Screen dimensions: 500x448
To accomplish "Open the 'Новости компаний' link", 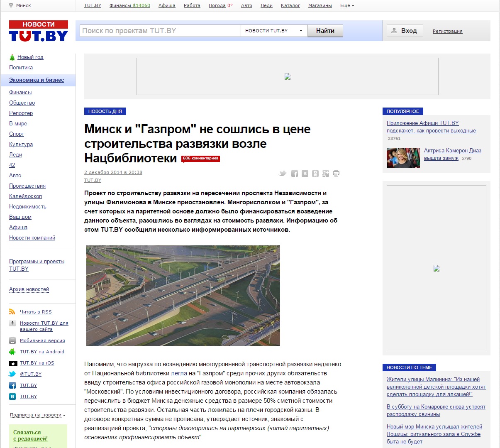I will (32, 238).
